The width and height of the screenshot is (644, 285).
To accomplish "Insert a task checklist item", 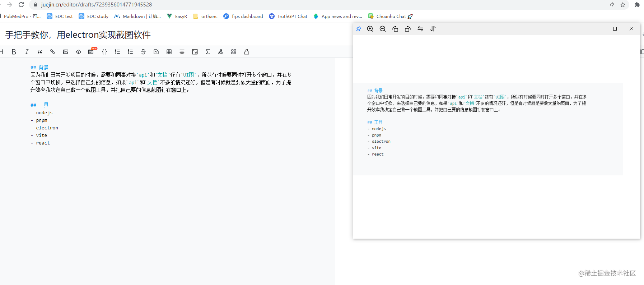I will pos(156,52).
